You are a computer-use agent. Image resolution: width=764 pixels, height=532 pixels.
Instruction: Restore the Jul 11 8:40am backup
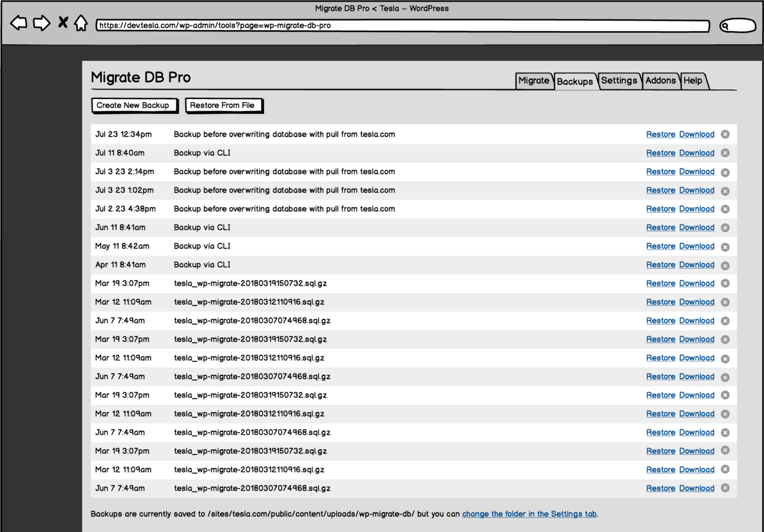660,153
